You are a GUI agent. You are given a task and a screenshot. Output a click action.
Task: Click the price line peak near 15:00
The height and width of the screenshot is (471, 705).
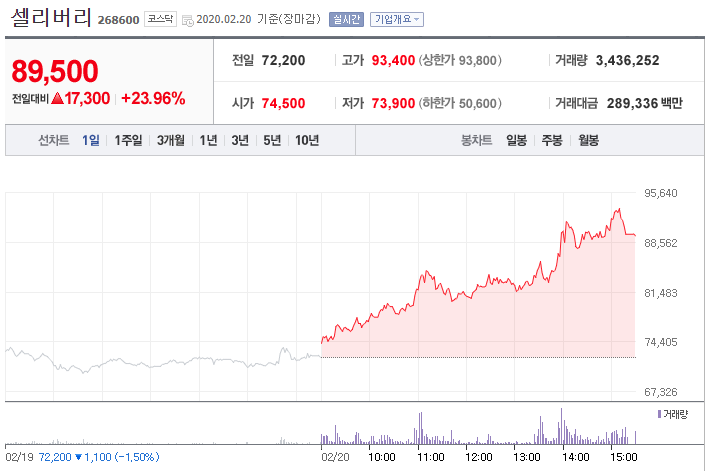(x=619, y=209)
